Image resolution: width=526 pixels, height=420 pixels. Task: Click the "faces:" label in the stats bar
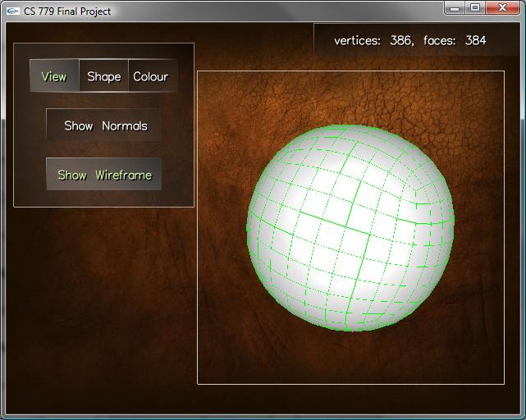click(441, 40)
